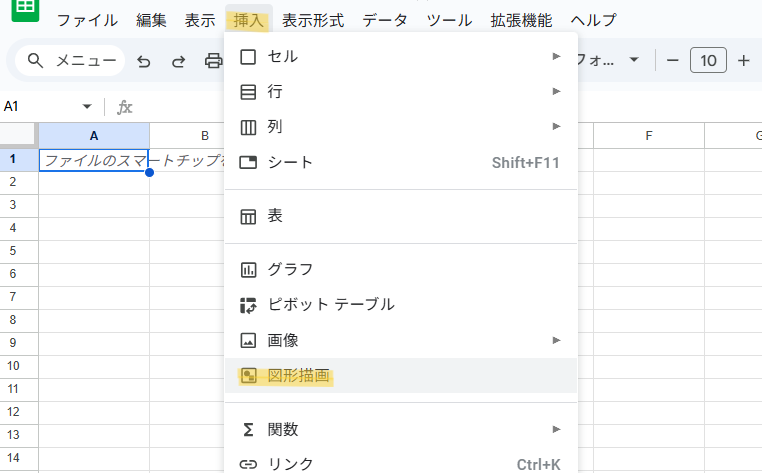
Task: Click the fx function icon
Action: (x=124, y=107)
